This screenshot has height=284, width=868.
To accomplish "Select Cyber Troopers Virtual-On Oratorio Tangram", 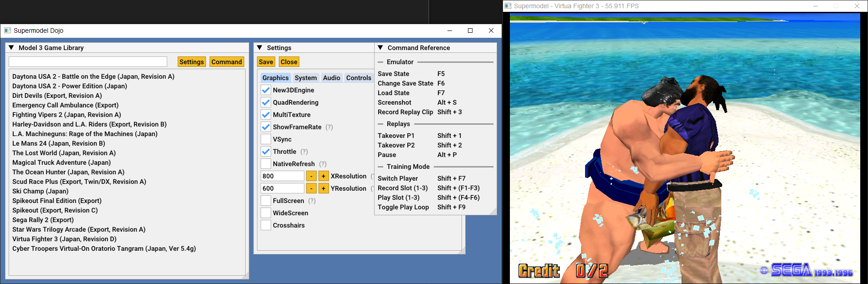I will 104,248.
